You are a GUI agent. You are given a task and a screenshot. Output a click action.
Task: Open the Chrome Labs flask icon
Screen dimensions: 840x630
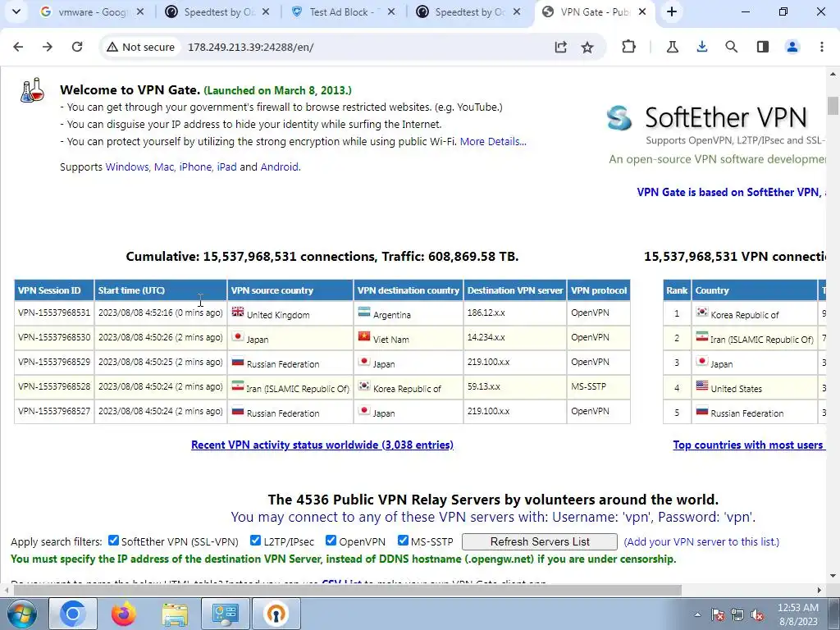pos(673,47)
